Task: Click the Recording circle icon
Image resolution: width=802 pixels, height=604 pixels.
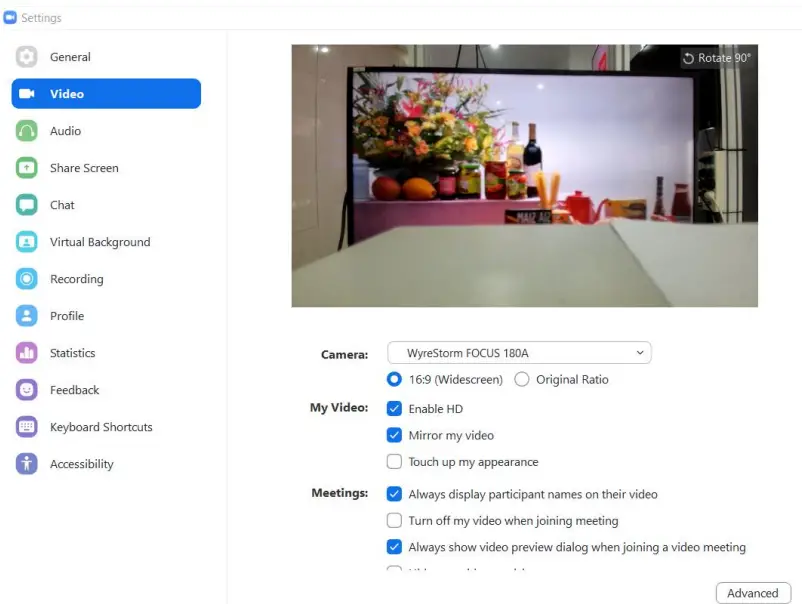Action: [x=27, y=279]
